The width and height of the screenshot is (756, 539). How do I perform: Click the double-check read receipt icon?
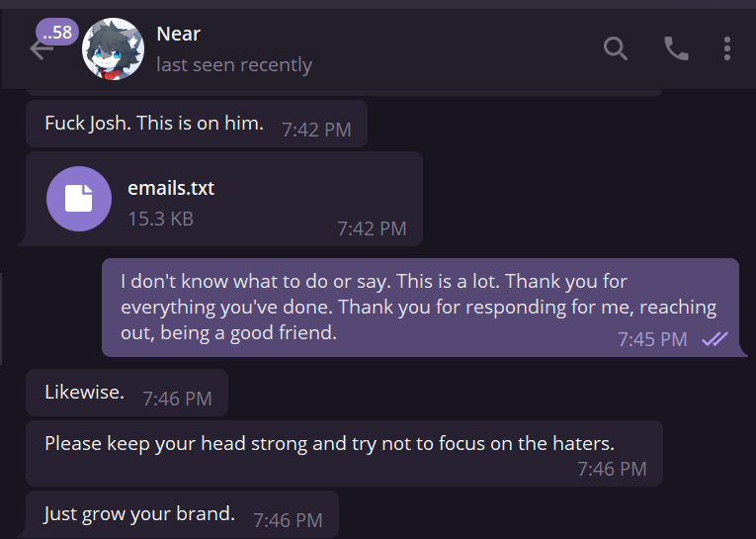[x=714, y=339]
